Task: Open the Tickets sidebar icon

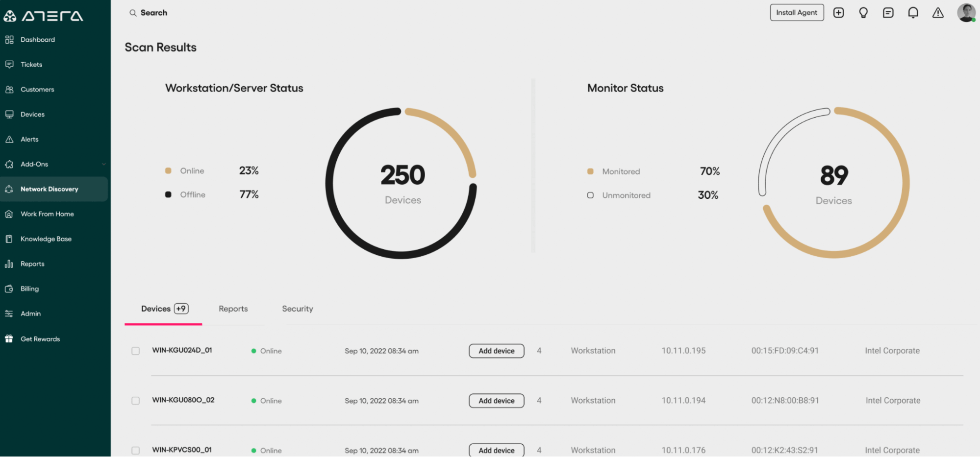Action: point(9,65)
